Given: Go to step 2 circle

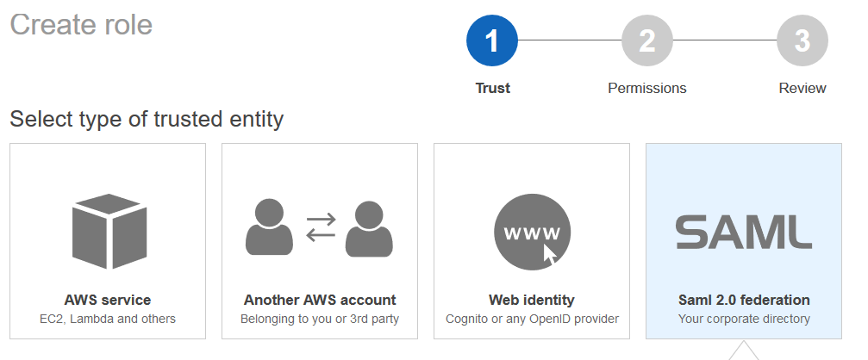Looking at the screenshot, I should [647, 40].
